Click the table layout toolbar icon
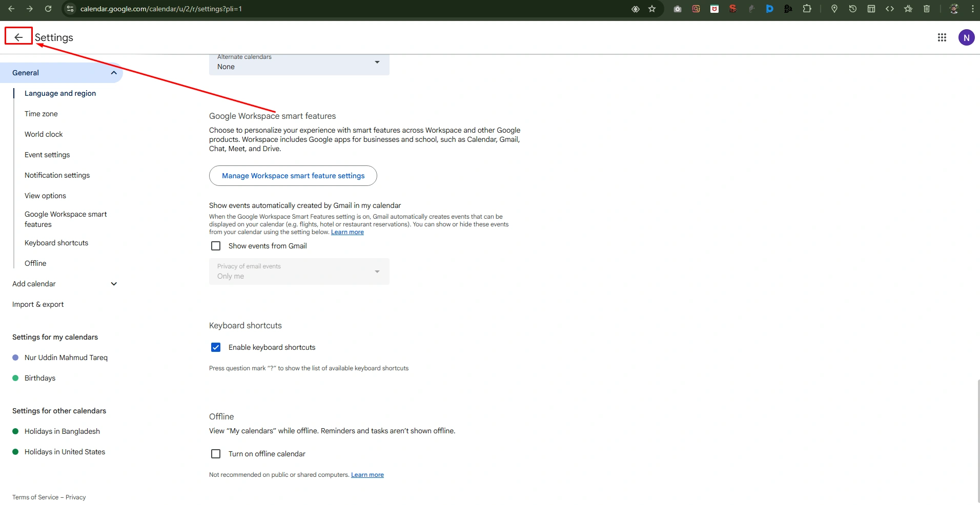 point(871,9)
